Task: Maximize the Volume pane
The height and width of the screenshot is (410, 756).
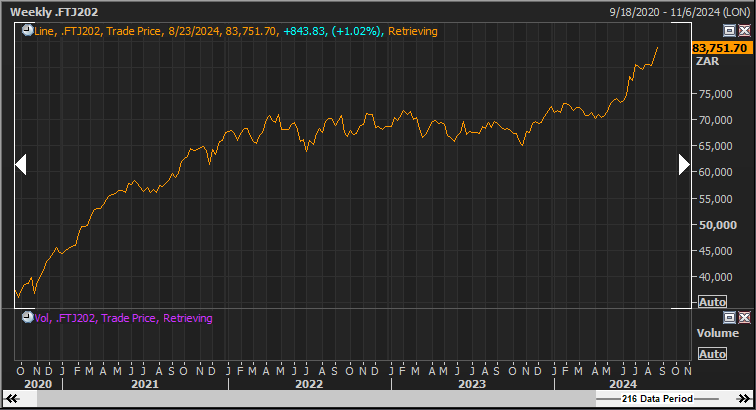Action: (x=729, y=317)
